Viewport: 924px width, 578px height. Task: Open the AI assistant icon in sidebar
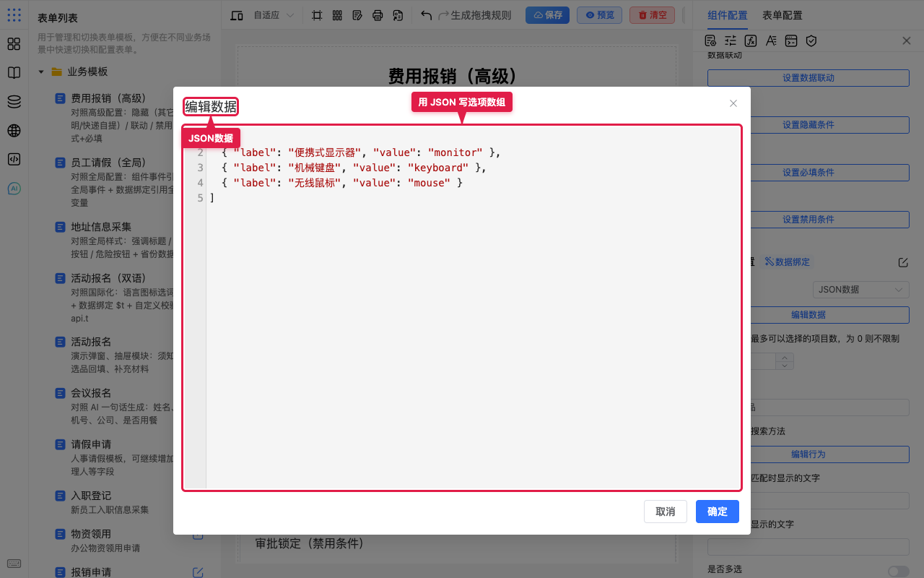pos(14,189)
